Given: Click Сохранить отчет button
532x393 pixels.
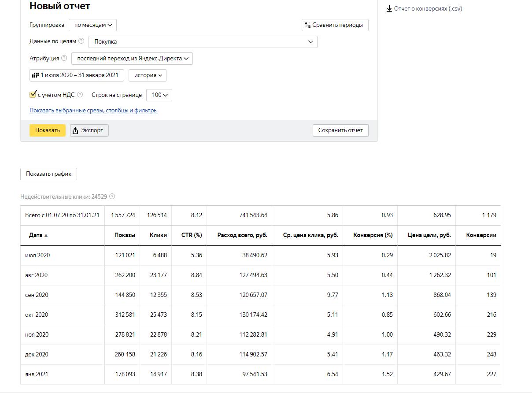Looking at the screenshot, I should (x=340, y=130).
